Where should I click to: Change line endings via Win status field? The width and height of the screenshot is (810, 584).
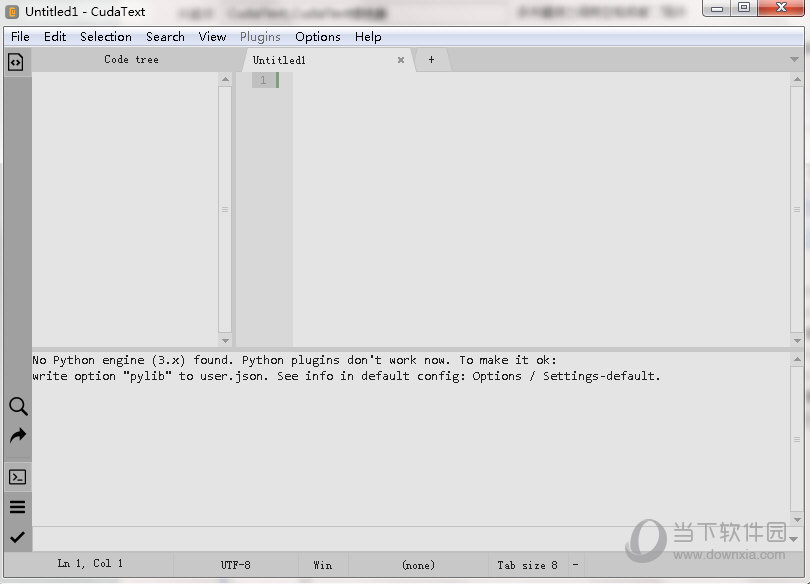coord(323,564)
